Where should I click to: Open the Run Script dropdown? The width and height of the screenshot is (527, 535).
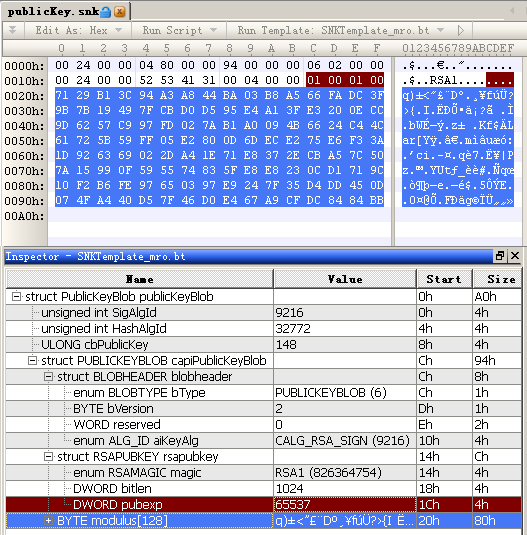[x=179, y=30]
